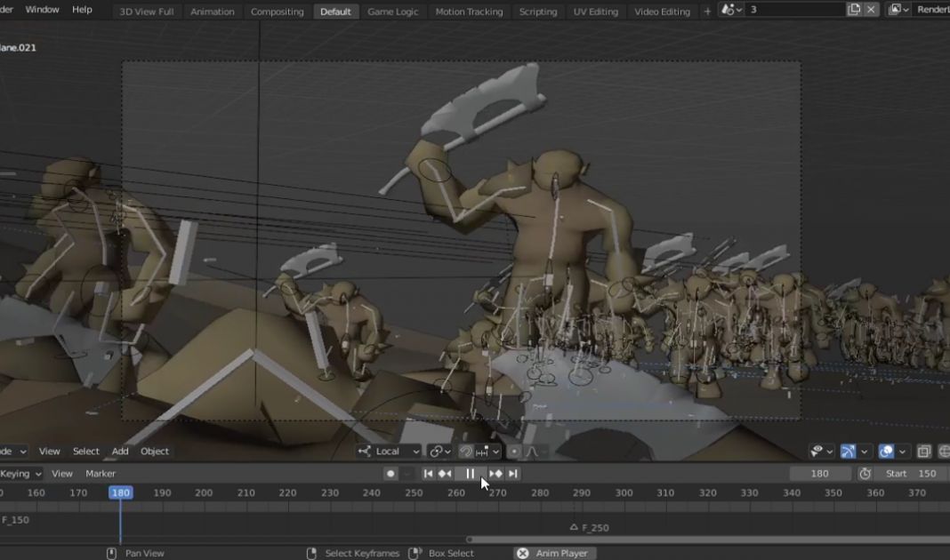This screenshot has width=950, height=560.
Task: Jump to the previous keyframe
Action: tap(445, 474)
